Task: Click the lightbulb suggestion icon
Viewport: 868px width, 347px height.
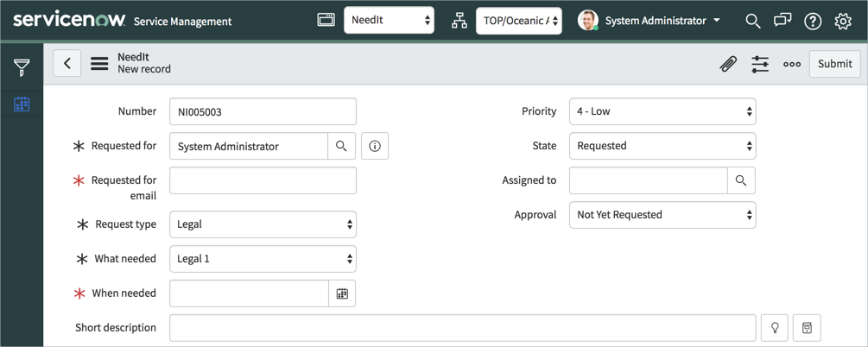Action: (x=775, y=328)
